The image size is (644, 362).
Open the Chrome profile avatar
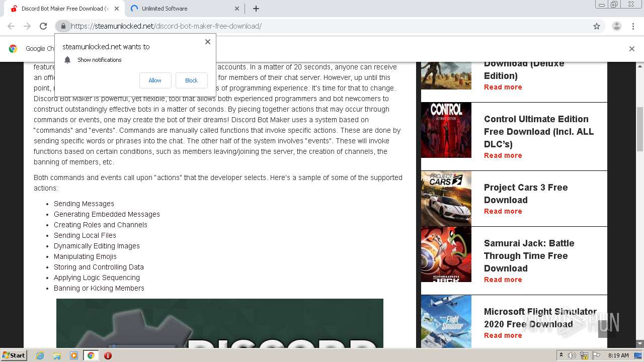[x=617, y=26]
